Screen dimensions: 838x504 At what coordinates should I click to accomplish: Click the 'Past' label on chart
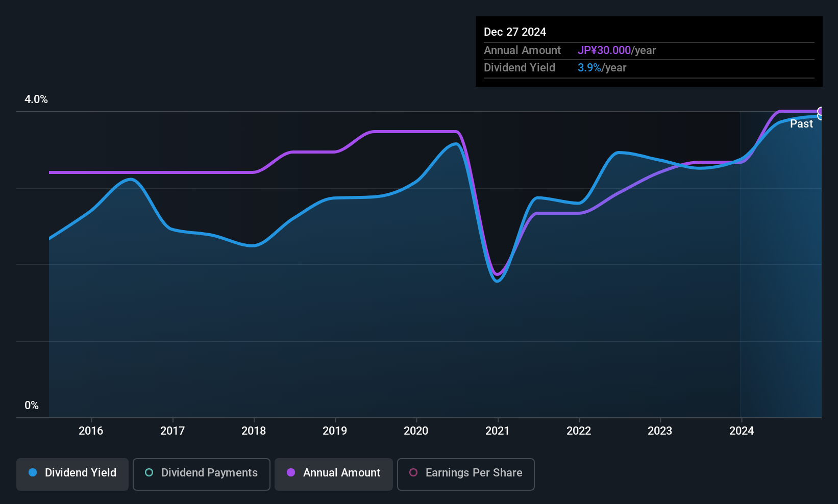[x=801, y=123]
